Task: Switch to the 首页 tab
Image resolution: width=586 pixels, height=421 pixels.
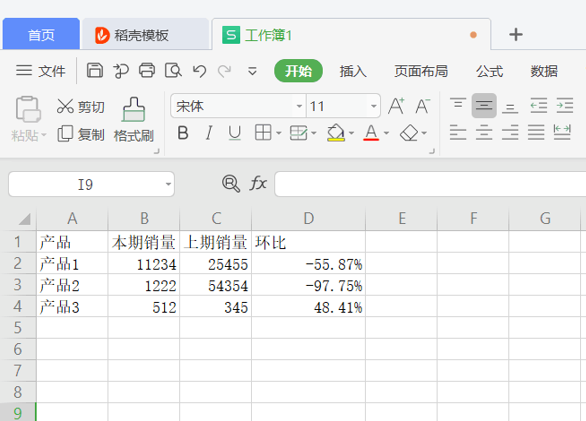Action: click(41, 34)
